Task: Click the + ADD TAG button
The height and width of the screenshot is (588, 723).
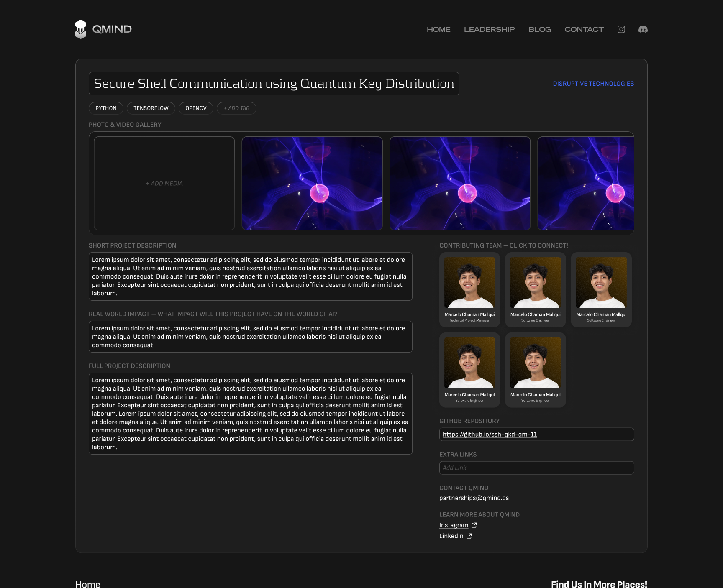Action: [236, 108]
